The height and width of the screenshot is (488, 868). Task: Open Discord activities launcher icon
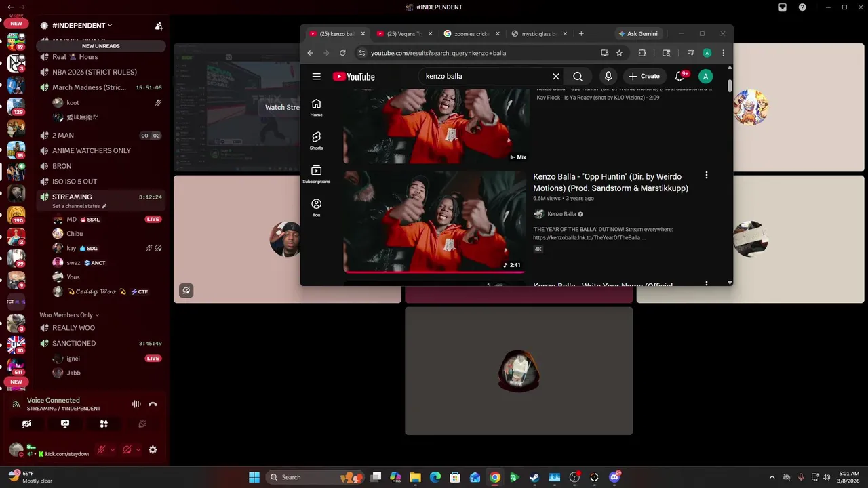[x=104, y=424]
